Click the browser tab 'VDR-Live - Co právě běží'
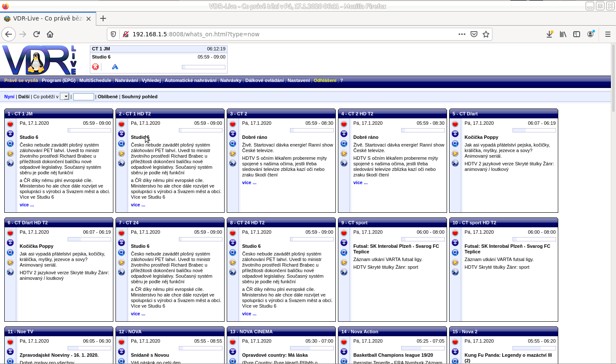This screenshot has height=364, width=616. click(47, 18)
